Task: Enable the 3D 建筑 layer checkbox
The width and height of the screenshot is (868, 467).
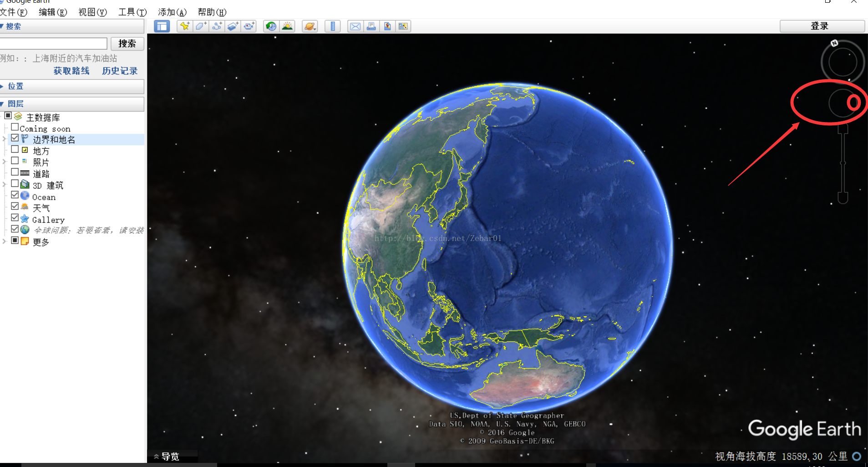Action: tap(15, 184)
